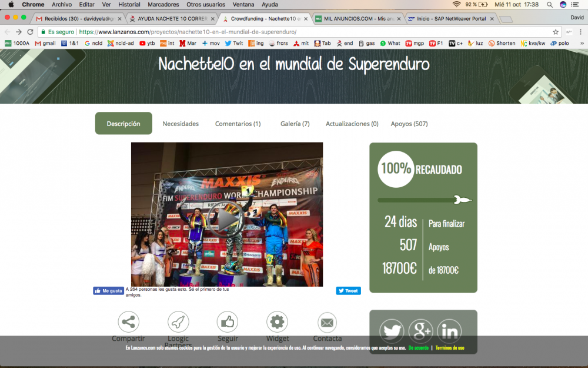Viewport: 588px width, 368px height.
Task: Select the Necesidades page tab
Action: [x=181, y=124]
